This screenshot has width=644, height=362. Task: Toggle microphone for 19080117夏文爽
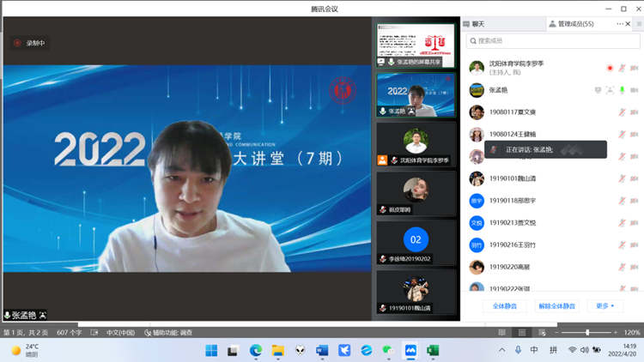623,112
